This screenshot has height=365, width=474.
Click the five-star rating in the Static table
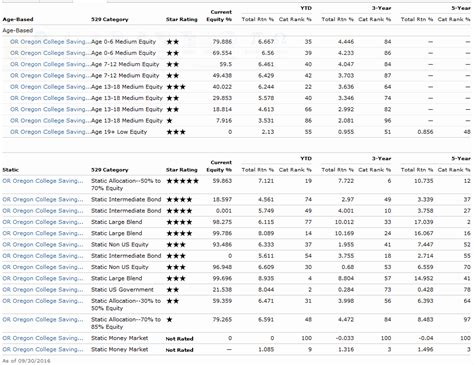[183, 181]
